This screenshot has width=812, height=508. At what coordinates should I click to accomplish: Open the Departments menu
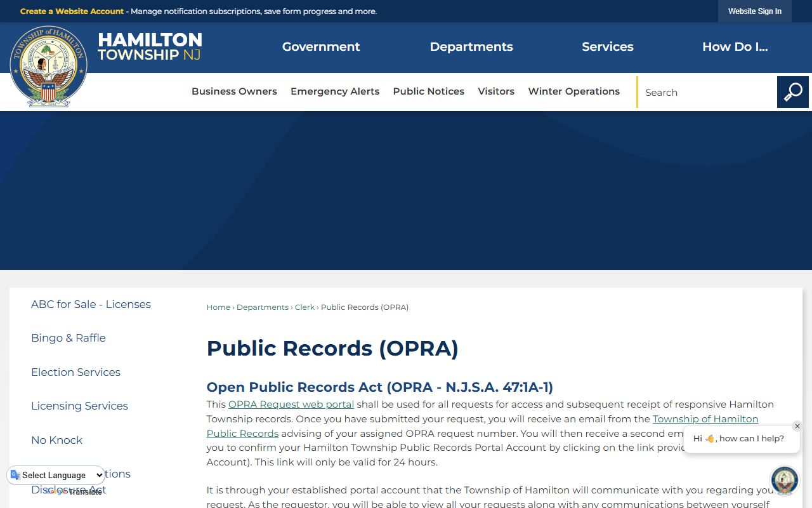point(471,47)
